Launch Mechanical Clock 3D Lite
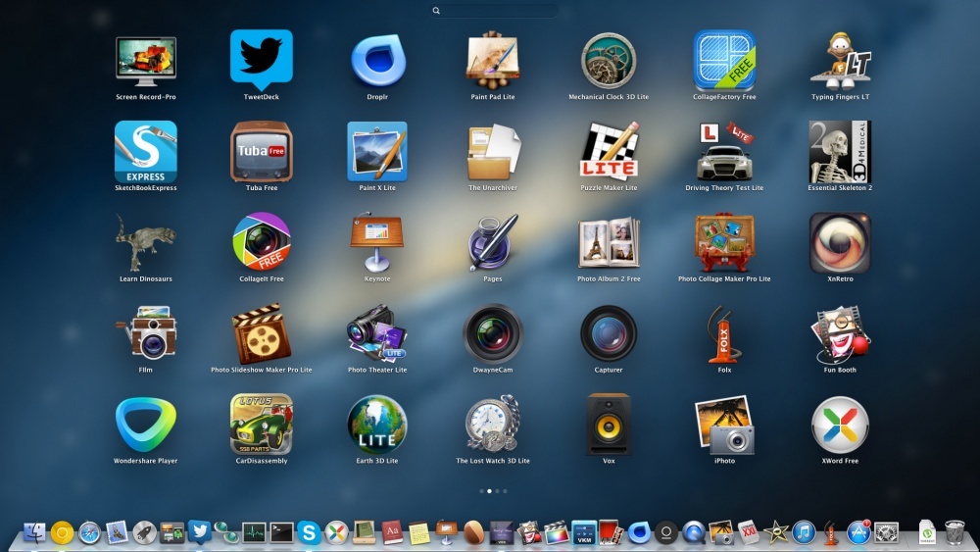Screen dimensions: 980x552 pos(609,61)
